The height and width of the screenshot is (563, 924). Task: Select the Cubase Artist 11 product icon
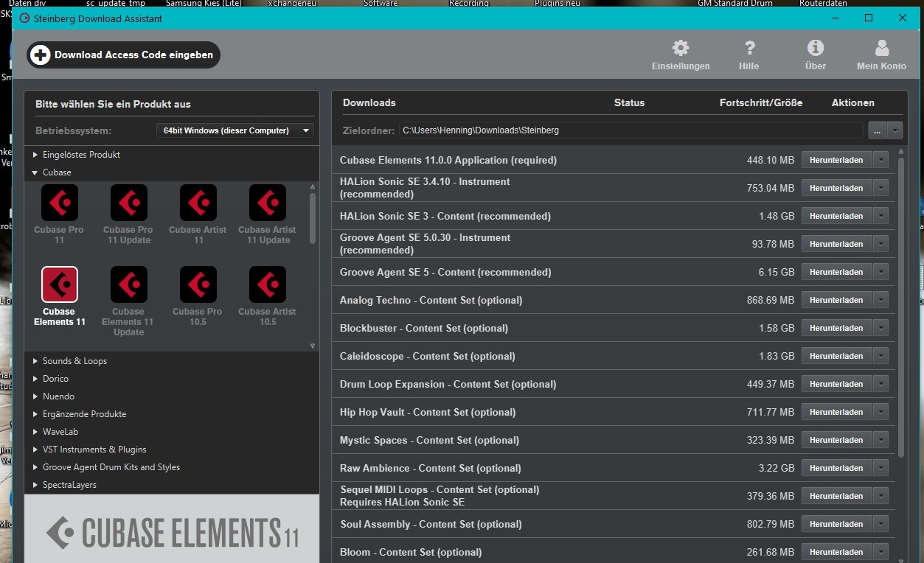point(198,203)
